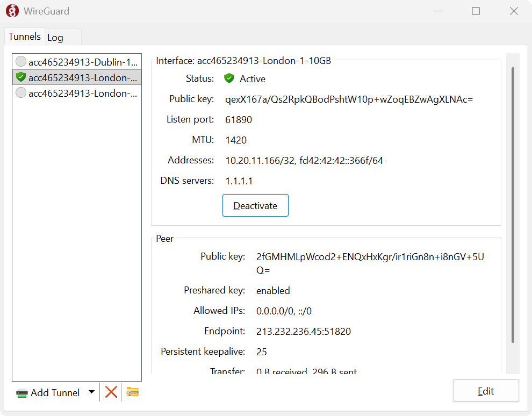Click green shield of active London tunnel
This screenshot has height=416, width=532.
(x=21, y=77)
